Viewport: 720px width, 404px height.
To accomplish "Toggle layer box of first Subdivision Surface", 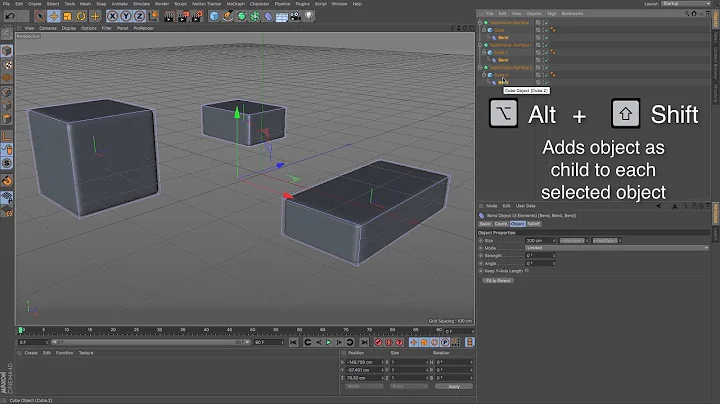I will (x=538, y=22).
